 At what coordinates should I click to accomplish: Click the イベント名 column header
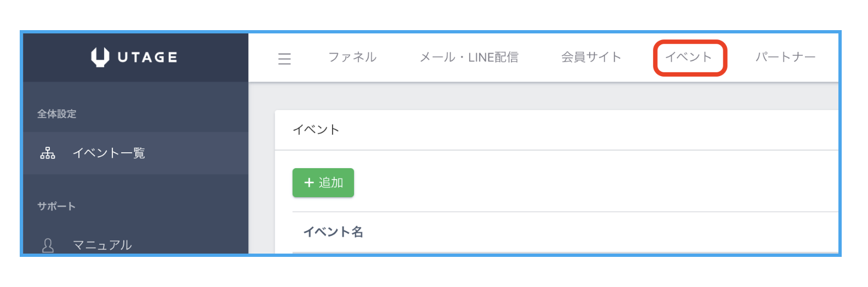(333, 232)
